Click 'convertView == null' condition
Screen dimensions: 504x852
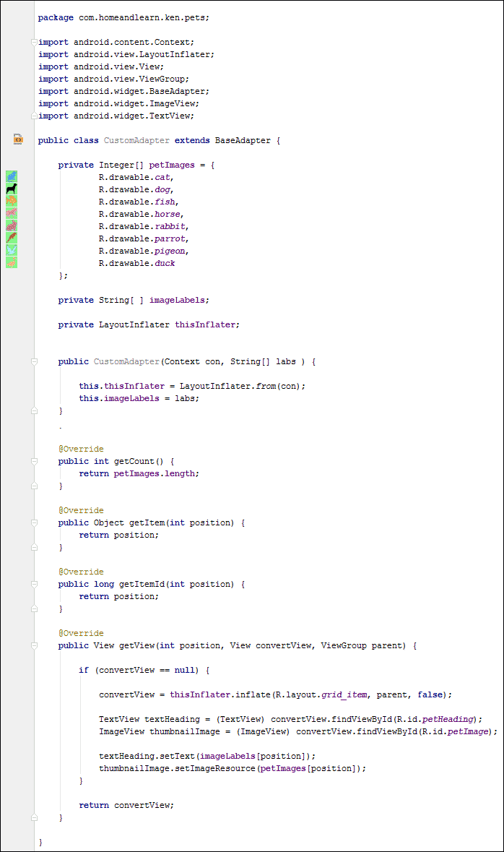(147, 670)
